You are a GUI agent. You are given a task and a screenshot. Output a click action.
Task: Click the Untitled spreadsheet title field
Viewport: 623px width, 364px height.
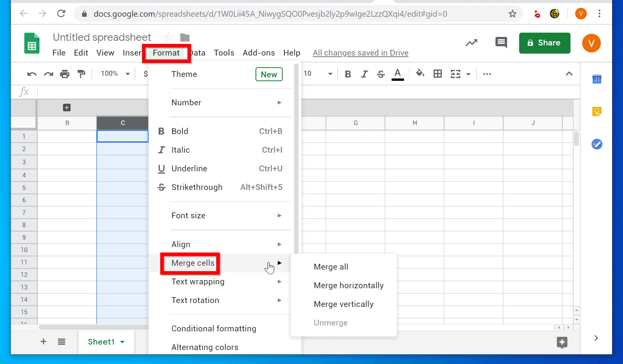pyautogui.click(x=102, y=37)
